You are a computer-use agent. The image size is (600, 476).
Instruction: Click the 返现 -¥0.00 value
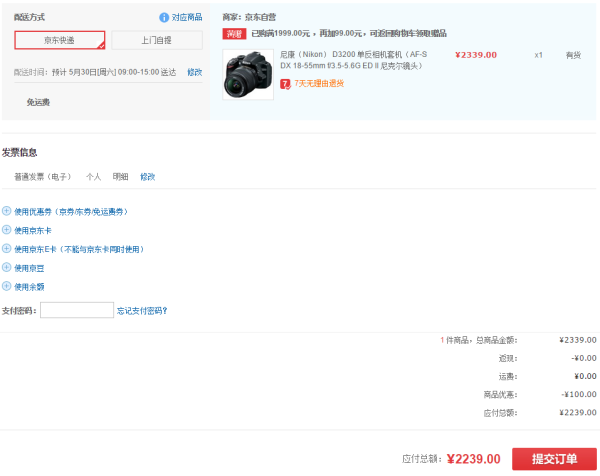click(x=584, y=358)
